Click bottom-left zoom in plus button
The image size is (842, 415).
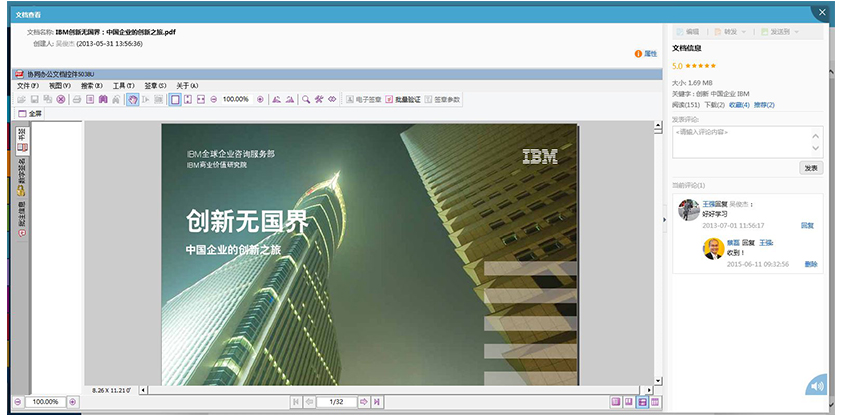pyautogui.click(x=72, y=402)
